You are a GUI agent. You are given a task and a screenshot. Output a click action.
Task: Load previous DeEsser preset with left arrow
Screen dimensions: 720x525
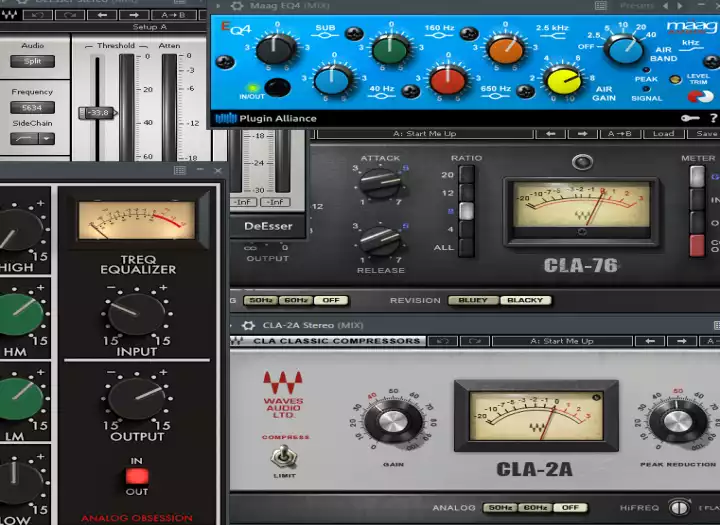[102, 15]
